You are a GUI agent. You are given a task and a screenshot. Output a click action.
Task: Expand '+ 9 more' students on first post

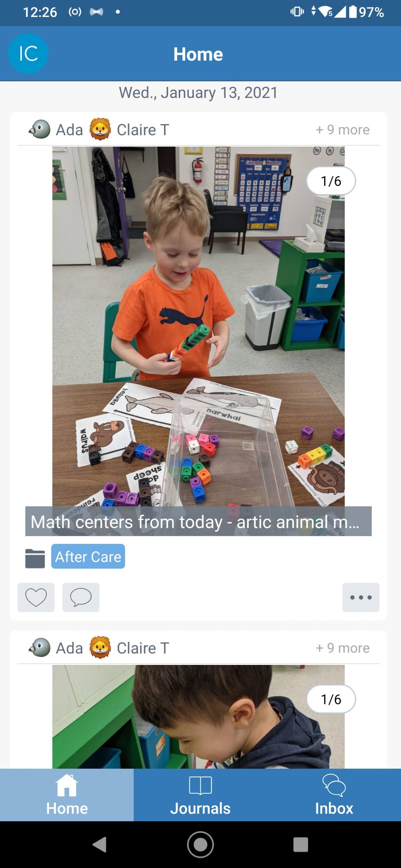[343, 130]
